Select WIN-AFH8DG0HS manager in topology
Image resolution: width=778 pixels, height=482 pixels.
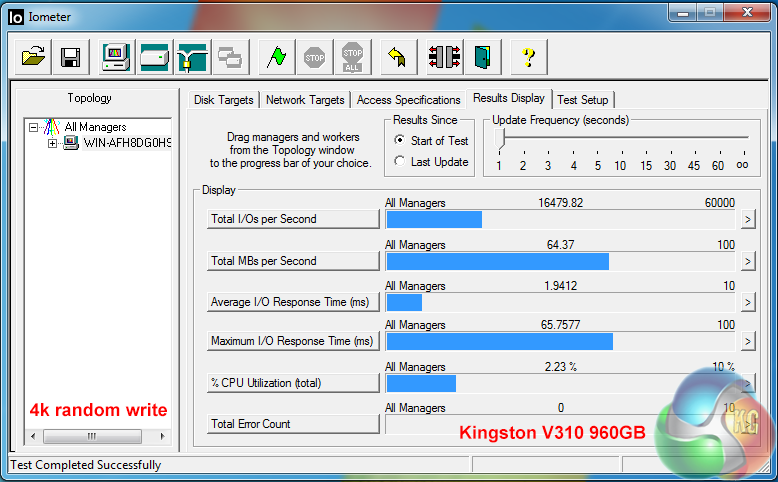click(x=127, y=143)
